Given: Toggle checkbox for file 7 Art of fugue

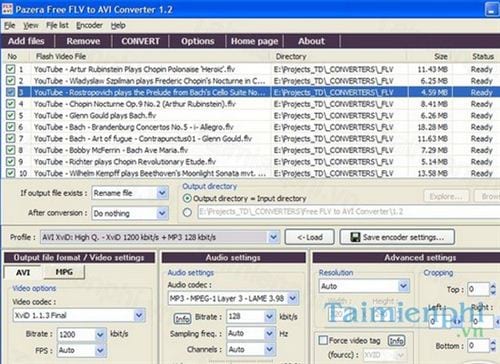Looking at the screenshot, I should coord(11,138).
